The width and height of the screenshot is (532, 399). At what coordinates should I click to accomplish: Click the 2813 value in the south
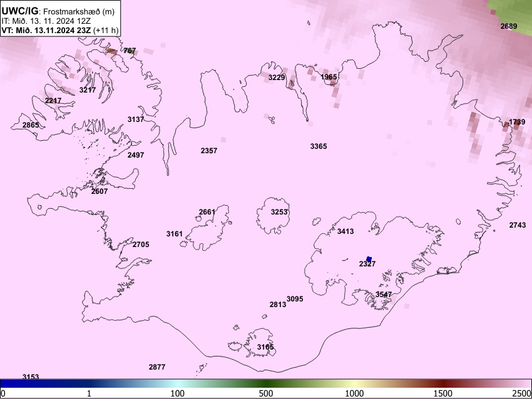(278, 305)
